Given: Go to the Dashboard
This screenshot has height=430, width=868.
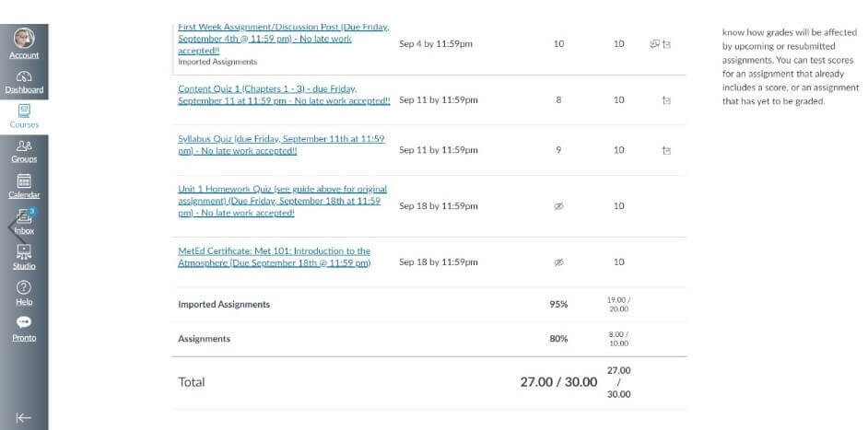Looking at the screenshot, I should (x=24, y=81).
